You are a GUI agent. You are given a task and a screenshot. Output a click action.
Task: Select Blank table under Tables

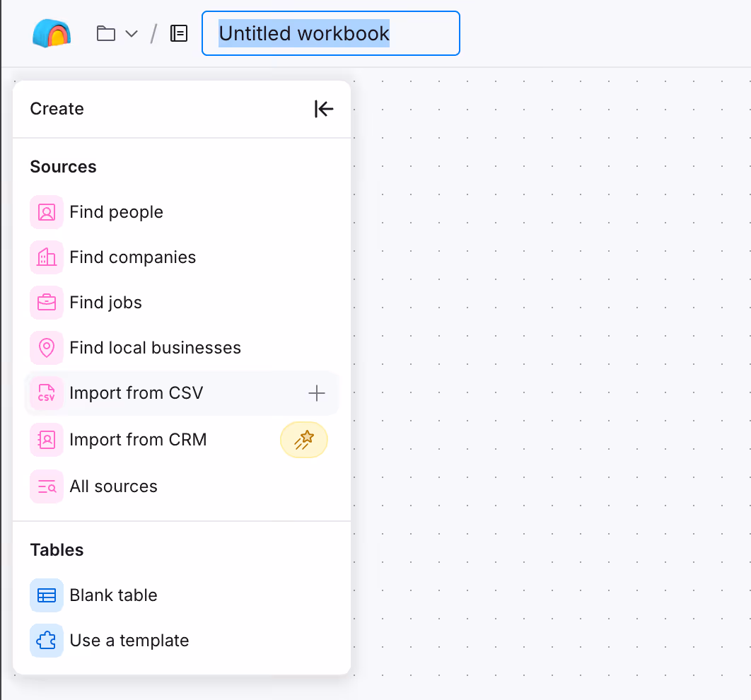tap(113, 595)
